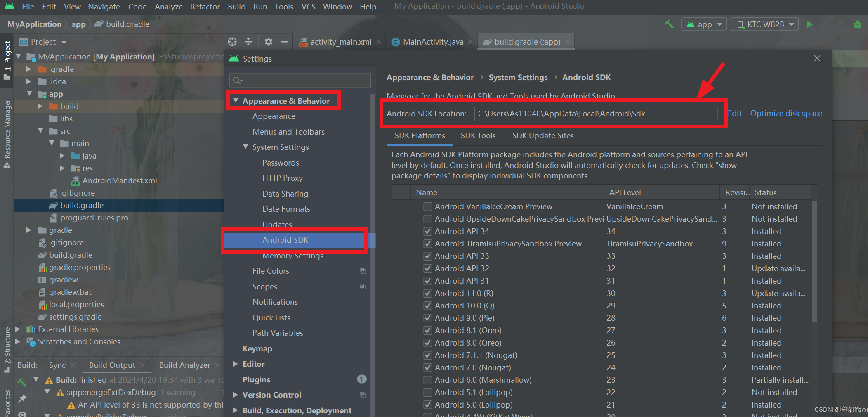Check Android 6.0 (Marshmallow) checkbox
868x417 pixels.
tap(428, 380)
